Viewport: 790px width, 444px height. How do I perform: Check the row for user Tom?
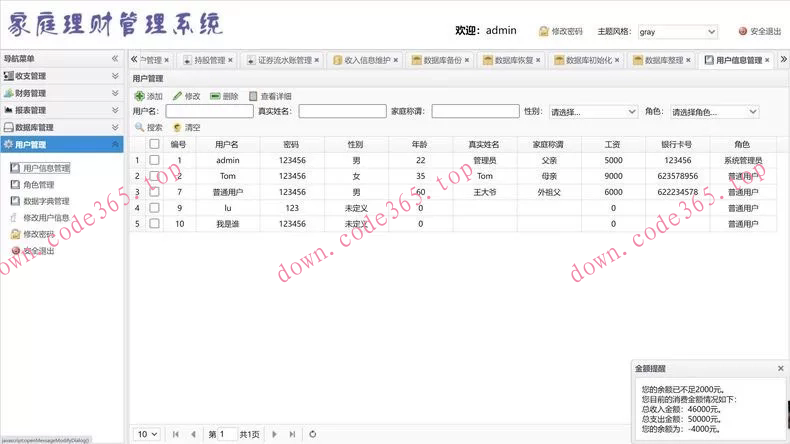pos(154,176)
